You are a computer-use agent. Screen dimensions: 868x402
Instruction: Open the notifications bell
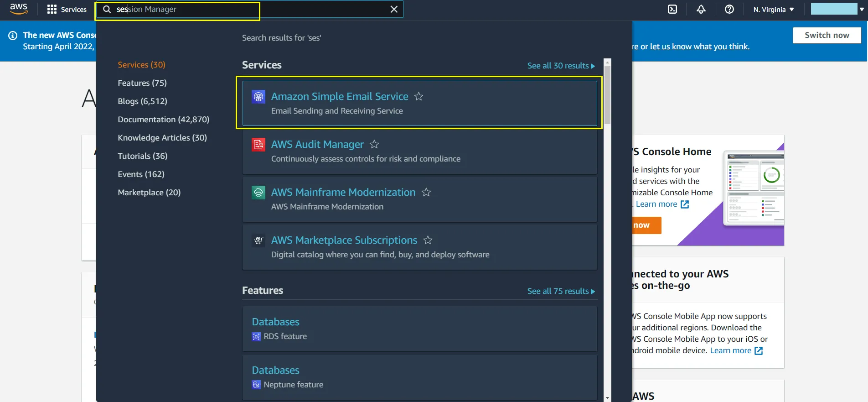coord(701,9)
